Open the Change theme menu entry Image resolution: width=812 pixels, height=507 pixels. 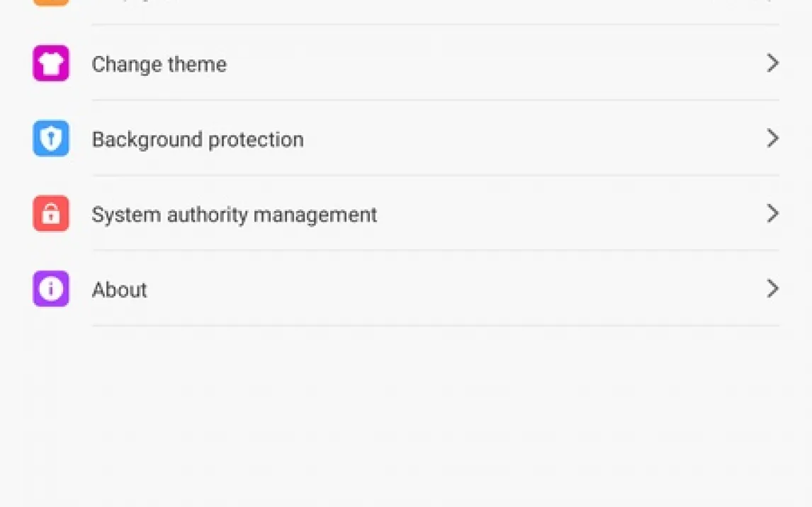point(159,64)
